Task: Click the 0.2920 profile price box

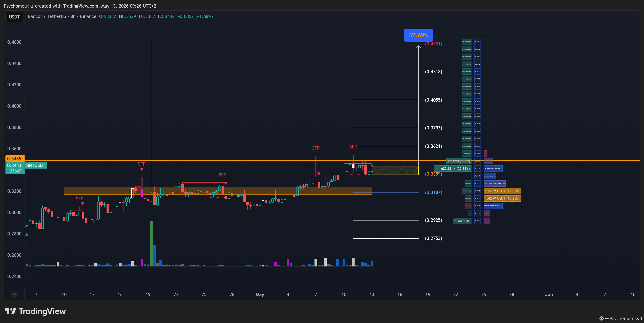Action: click(x=477, y=221)
